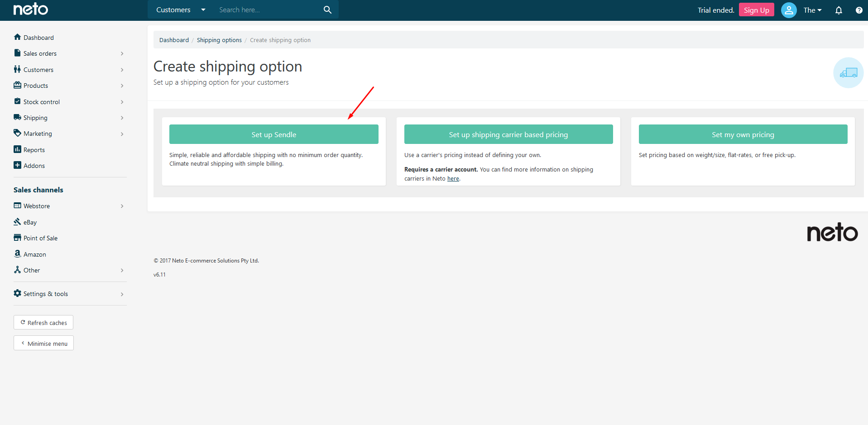Click the Neto logo in top bar

tap(31, 10)
